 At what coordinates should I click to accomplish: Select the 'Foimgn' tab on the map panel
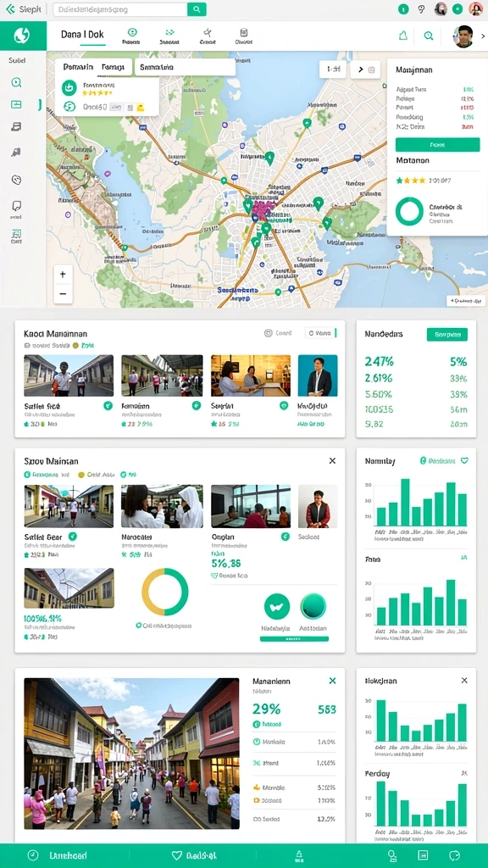click(113, 67)
